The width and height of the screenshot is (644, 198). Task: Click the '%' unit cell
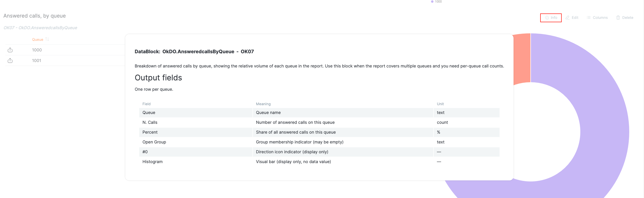(x=467, y=132)
